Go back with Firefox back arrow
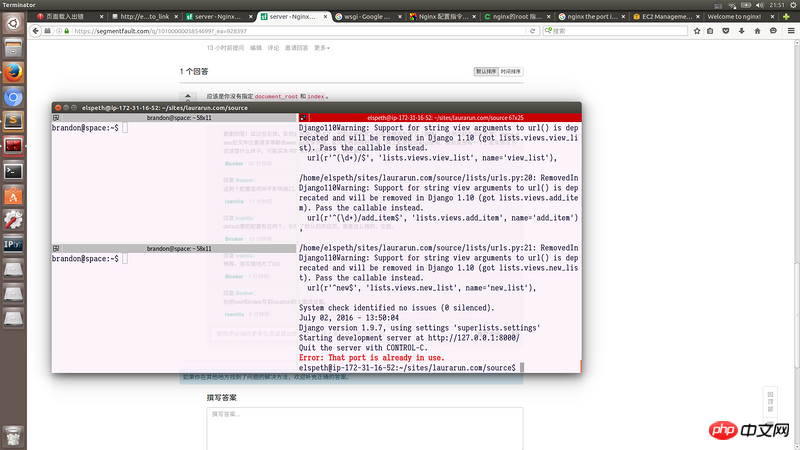800x450 pixels. [x=35, y=31]
